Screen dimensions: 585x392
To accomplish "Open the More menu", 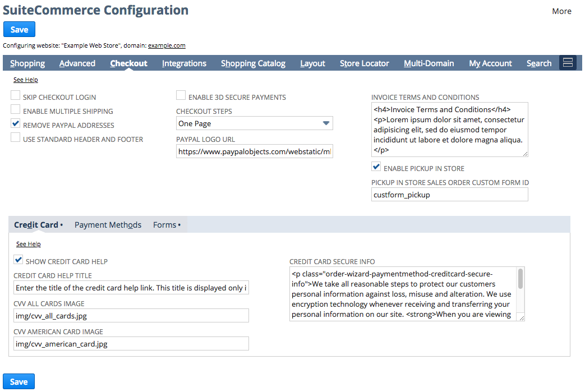I will point(562,11).
